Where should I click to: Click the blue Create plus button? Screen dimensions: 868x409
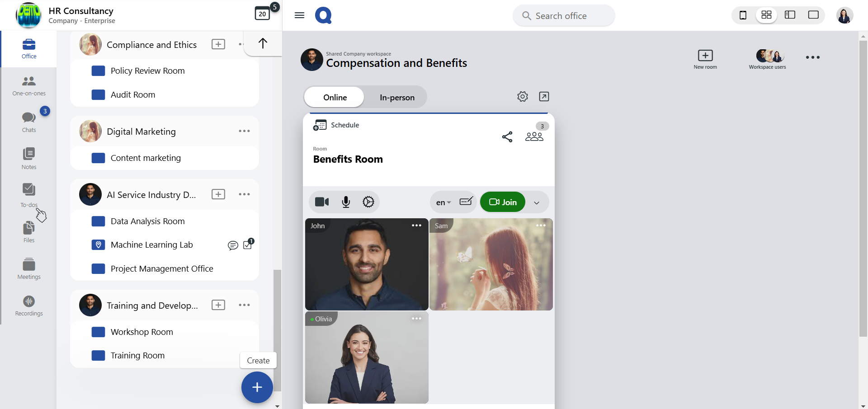(x=257, y=387)
